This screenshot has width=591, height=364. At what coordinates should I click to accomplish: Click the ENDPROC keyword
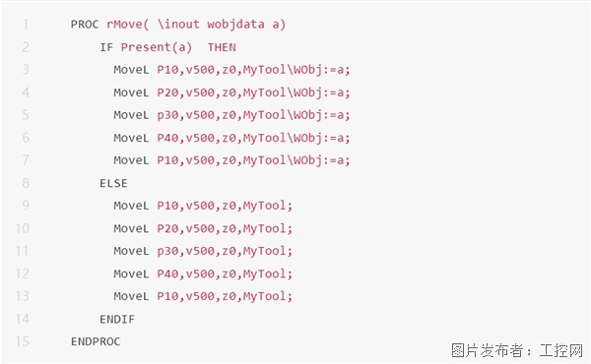pos(96,341)
